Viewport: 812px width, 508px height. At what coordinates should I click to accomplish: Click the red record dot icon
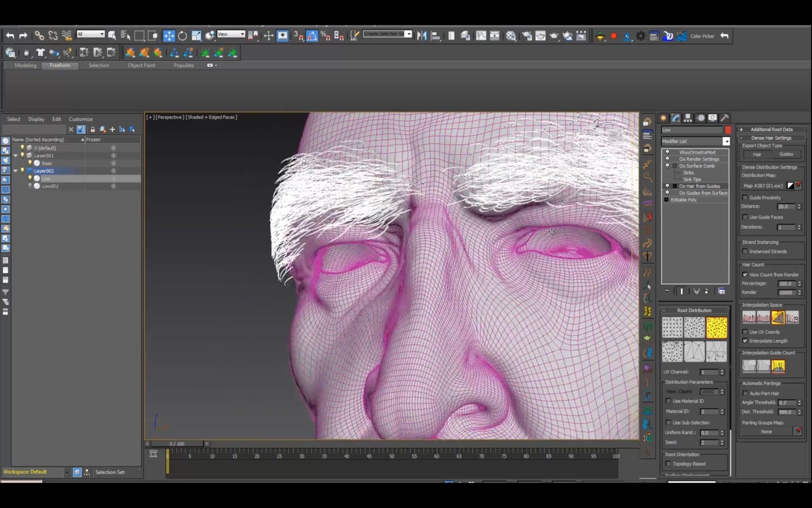pyautogui.click(x=614, y=36)
